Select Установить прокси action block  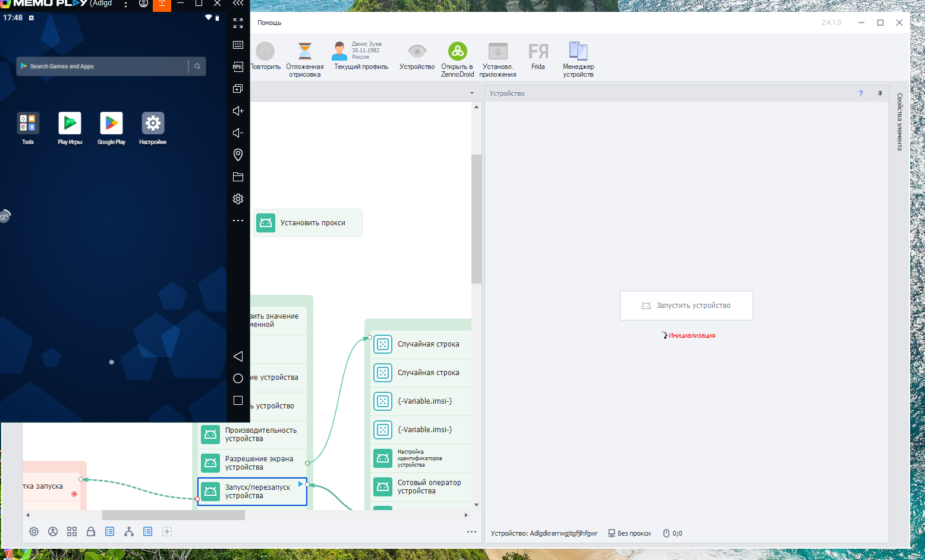(307, 223)
